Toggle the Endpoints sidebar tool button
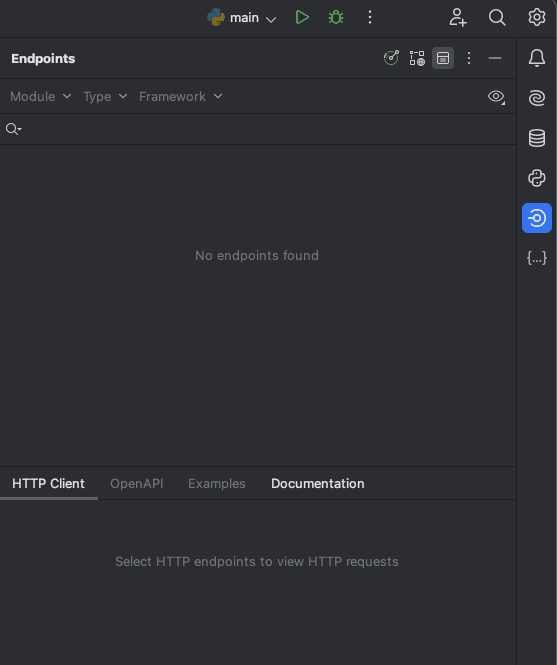This screenshot has width=557, height=665. point(537,218)
